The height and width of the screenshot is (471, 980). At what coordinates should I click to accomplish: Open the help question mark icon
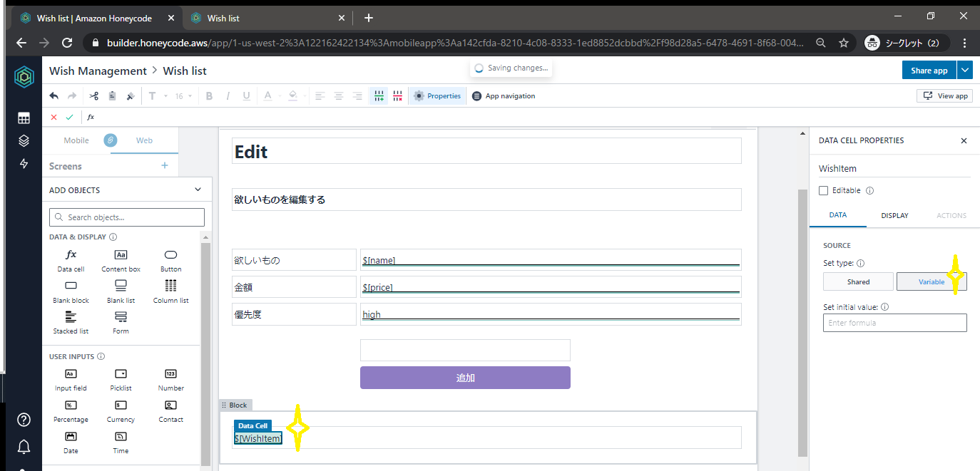pyautogui.click(x=24, y=420)
